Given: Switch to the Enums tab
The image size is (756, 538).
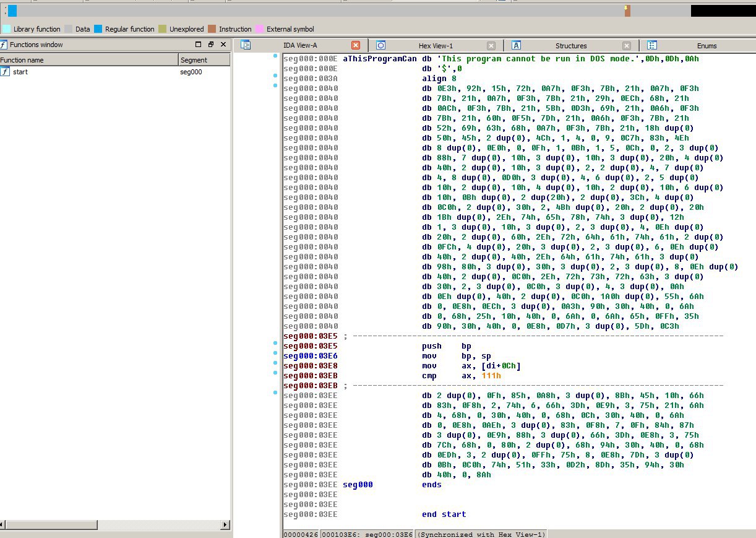Looking at the screenshot, I should pos(707,46).
